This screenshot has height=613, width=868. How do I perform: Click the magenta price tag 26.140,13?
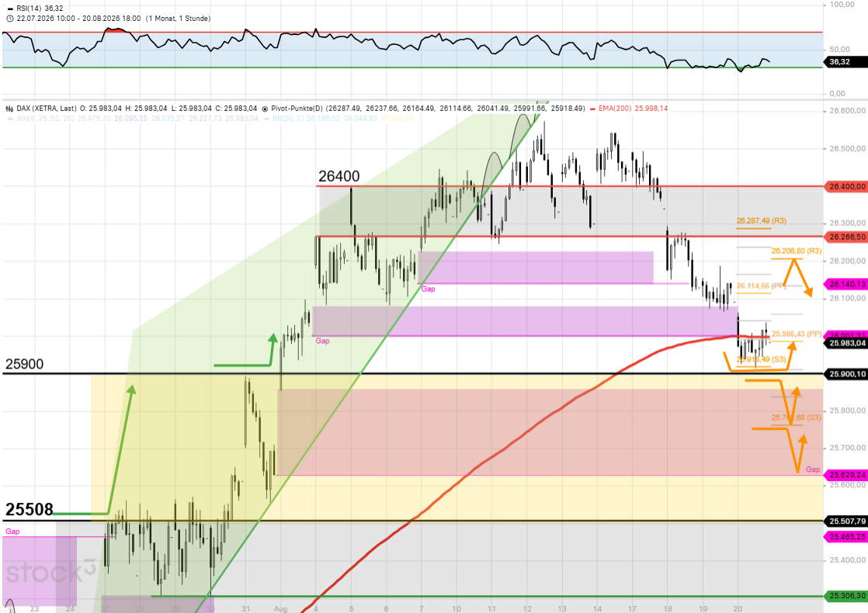[x=847, y=284]
